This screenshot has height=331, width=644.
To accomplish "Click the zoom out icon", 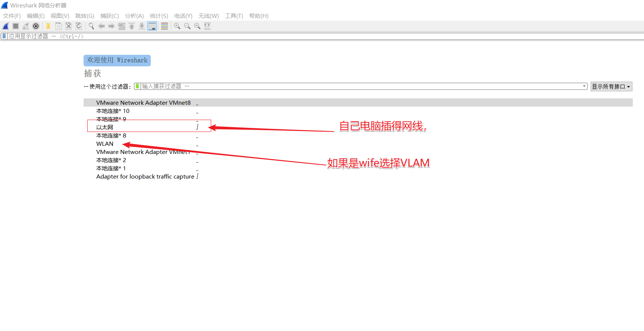I will (187, 26).
